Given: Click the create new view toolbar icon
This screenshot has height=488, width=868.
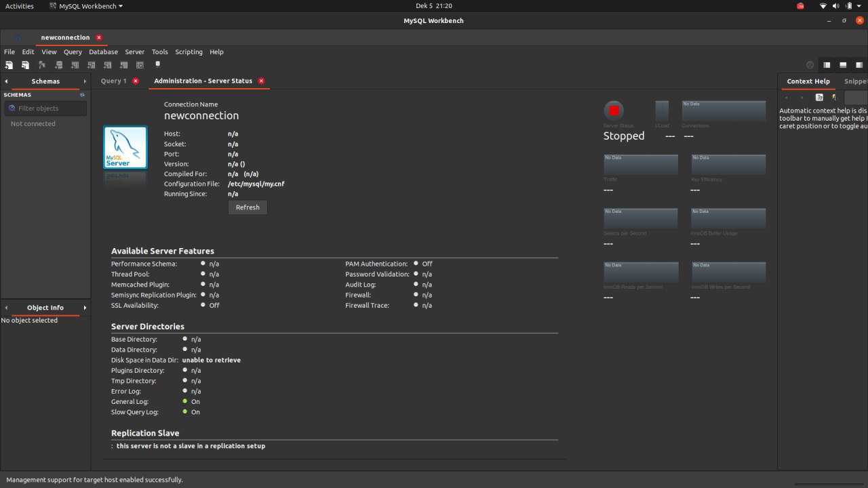Looking at the screenshot, I should tap(91, 65).
